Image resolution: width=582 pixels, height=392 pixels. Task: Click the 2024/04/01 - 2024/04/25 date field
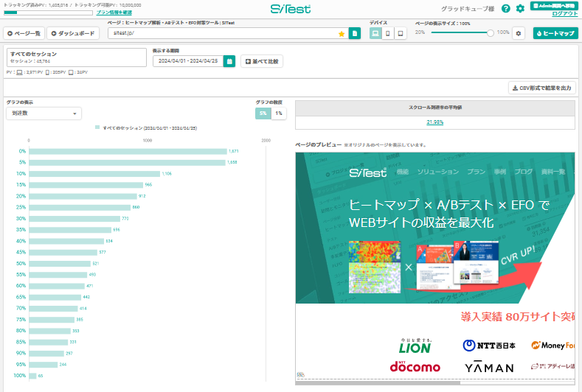click(188, 61)
